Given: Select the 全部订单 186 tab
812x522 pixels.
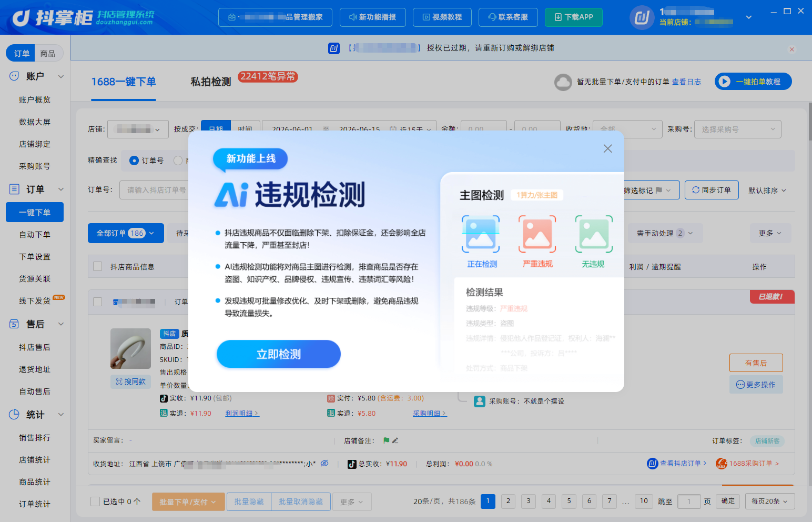Looking at the screenshot, I should pos(126,233).
